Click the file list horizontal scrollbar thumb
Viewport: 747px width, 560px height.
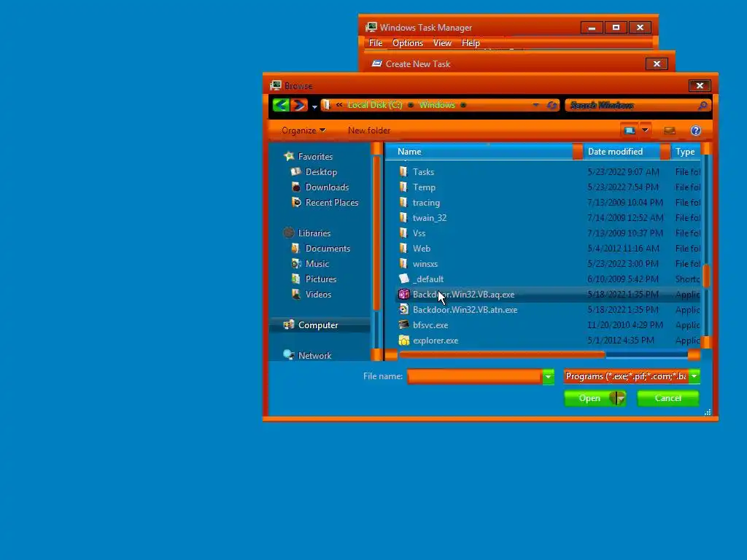tap(502, 354)
